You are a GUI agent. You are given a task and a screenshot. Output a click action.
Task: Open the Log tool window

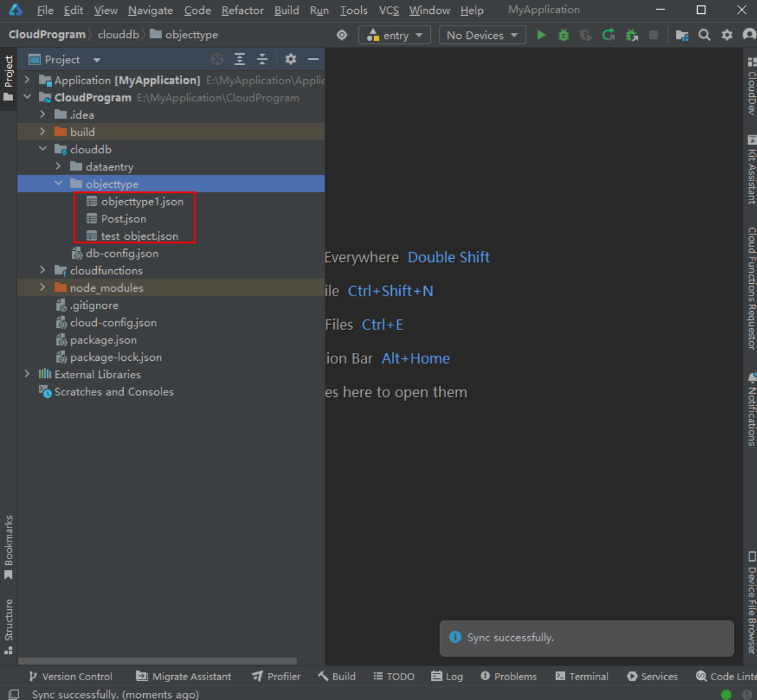(x=447, y=676)
